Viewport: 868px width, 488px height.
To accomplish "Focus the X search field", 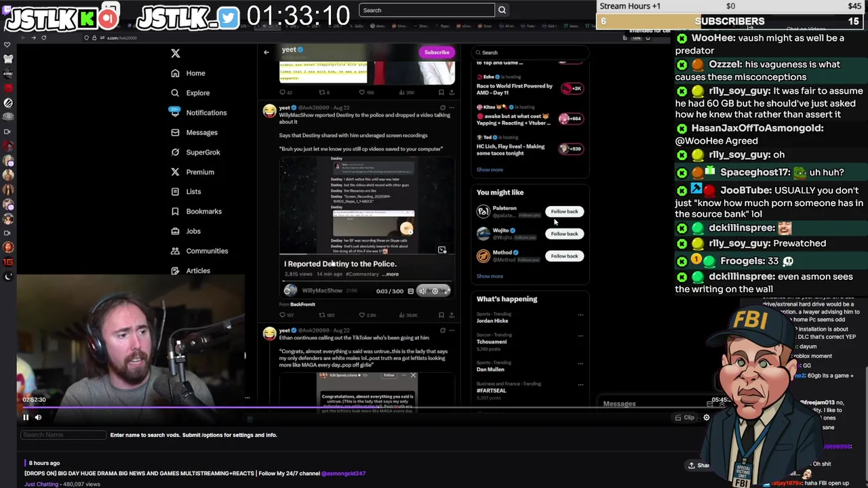I will pos(529,52).
